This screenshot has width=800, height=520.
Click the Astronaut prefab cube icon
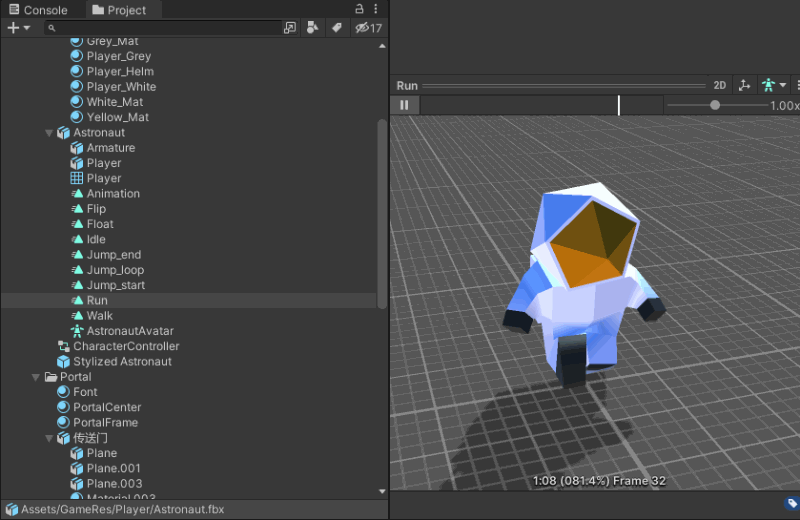click(x=63, y=133)
